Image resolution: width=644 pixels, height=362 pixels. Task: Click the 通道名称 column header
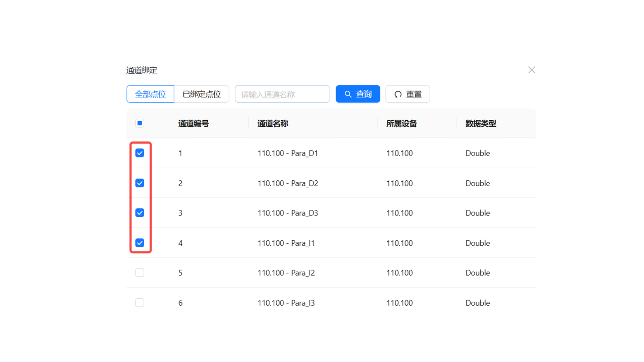273,124
